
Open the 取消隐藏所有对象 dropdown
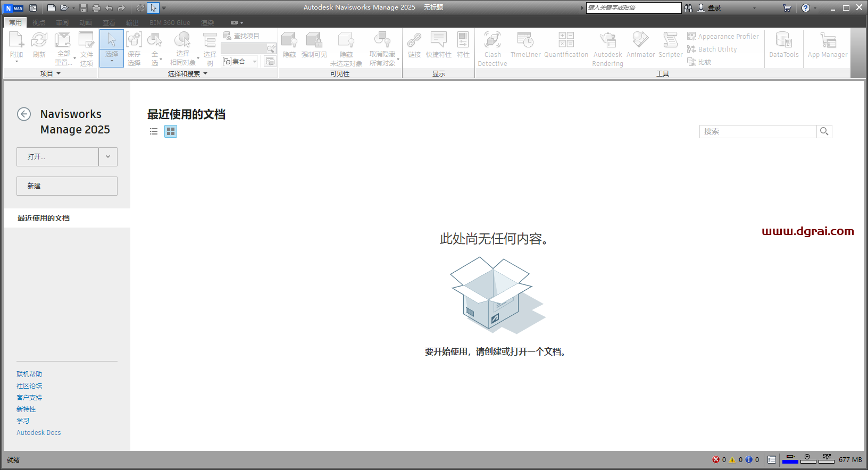[398, 58]
